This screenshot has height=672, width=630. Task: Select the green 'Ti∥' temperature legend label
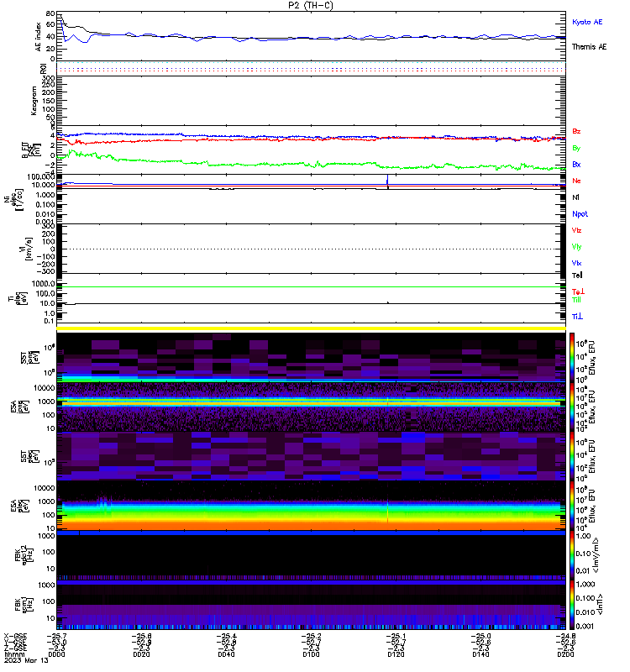(576, 300)
